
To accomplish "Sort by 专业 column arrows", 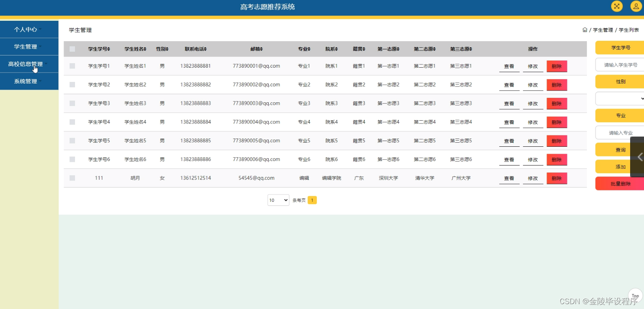I will click(309, 49).
